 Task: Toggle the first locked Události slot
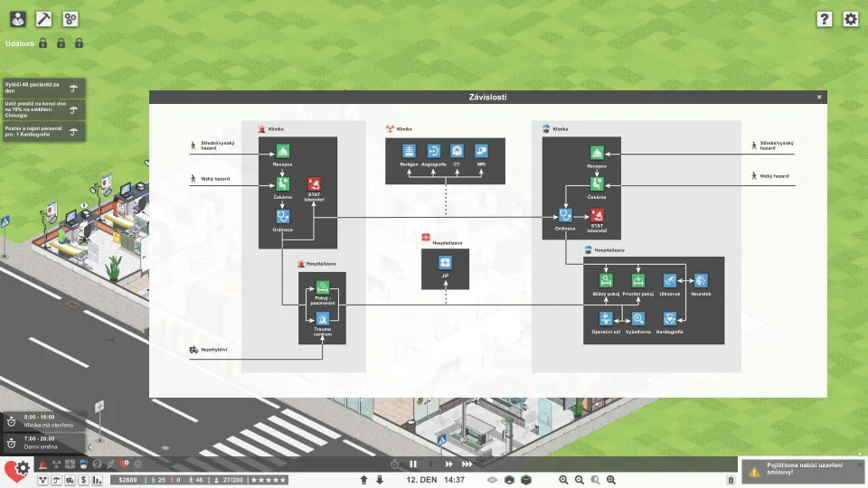[x=42, y=42]
